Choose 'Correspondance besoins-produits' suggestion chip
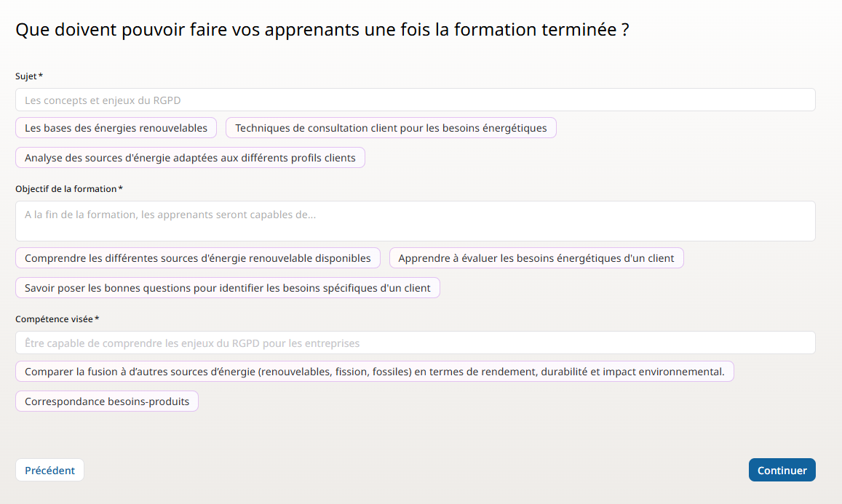 coord(107,401)
